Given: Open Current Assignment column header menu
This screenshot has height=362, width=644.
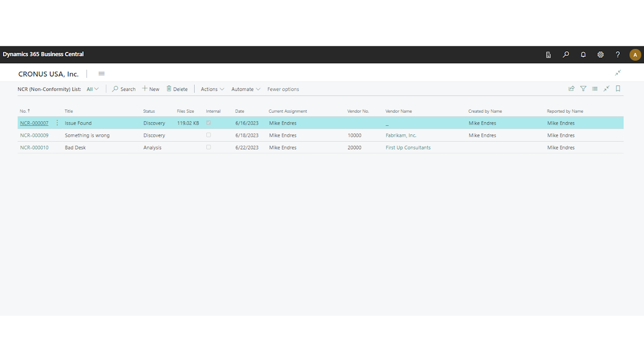Looking at the screenshot, I should (288, 111).
